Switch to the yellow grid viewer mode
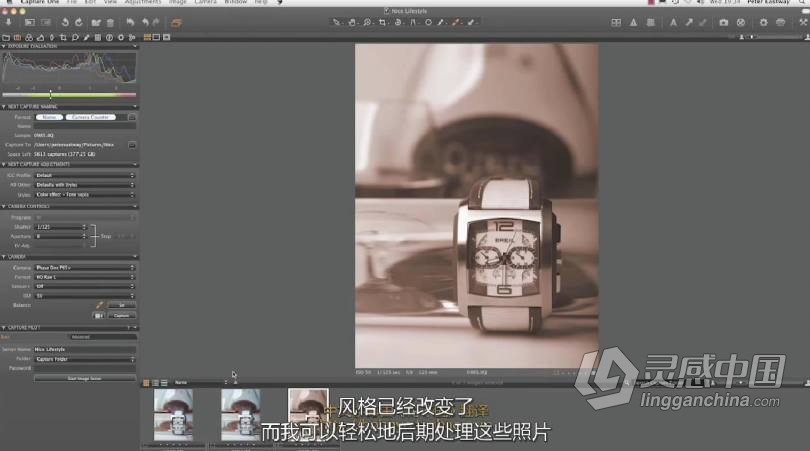Image resolution: width=810 pixels, height=451 pixels. pyautogui.click(x=147, y=37)
